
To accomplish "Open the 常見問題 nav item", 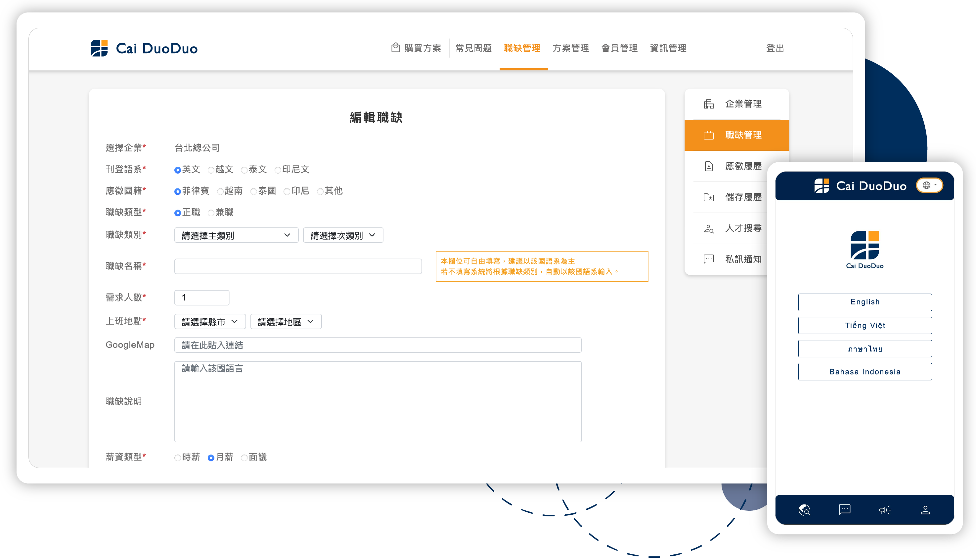I will click(473, 49).
